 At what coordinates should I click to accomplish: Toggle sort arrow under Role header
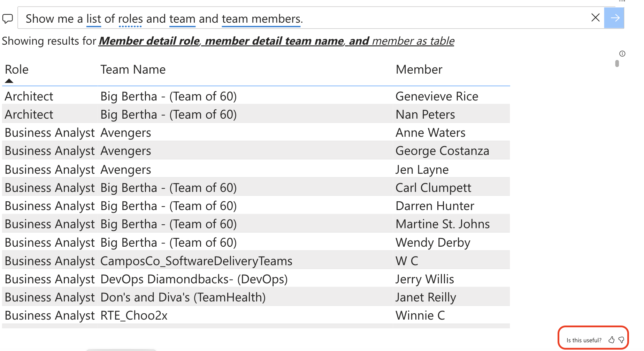coord(9,81)
